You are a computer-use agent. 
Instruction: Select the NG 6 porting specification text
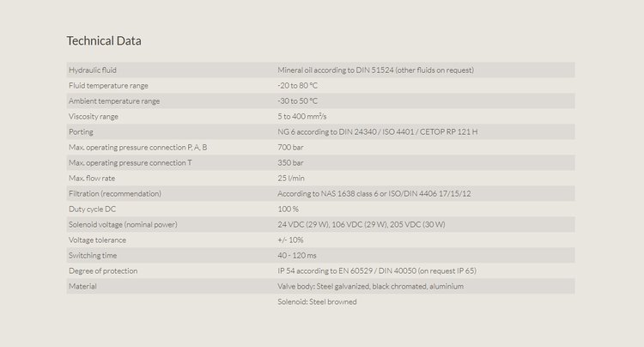pos(377,131)
